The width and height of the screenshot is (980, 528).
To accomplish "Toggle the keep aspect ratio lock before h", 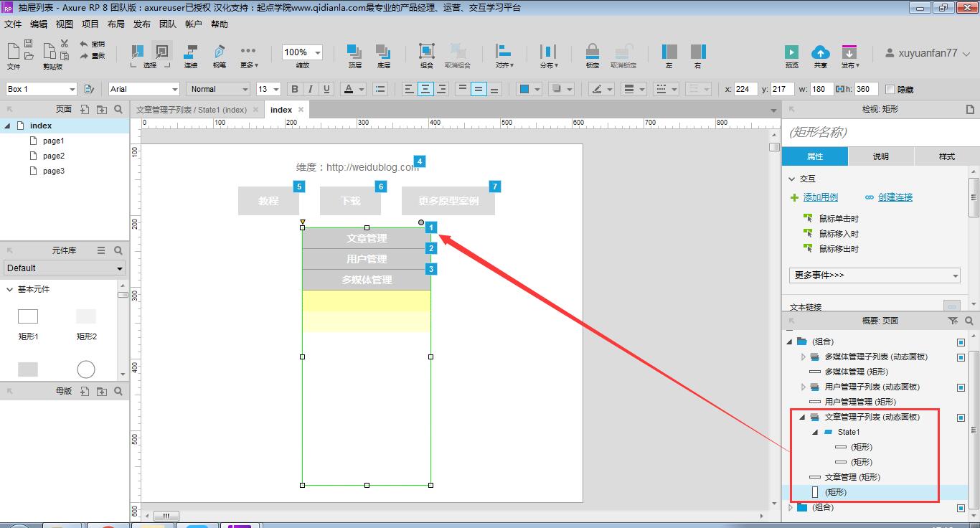I will point(840,89).
